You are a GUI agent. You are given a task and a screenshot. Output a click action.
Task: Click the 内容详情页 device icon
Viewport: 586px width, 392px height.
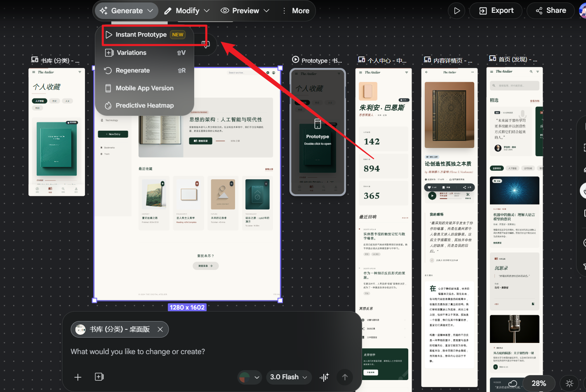point(427,59)
